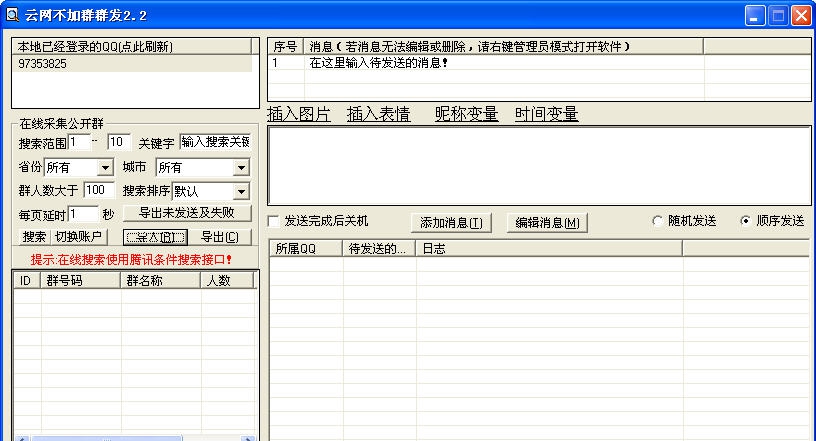
Task: Click the ID column header
Action: (27, 281)
